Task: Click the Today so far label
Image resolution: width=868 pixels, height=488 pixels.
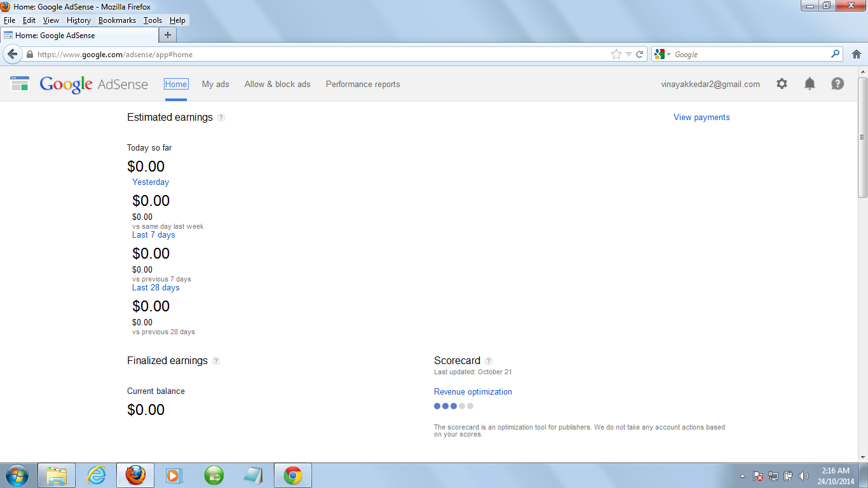Action: pyautogui.click(x=149, y=148)
